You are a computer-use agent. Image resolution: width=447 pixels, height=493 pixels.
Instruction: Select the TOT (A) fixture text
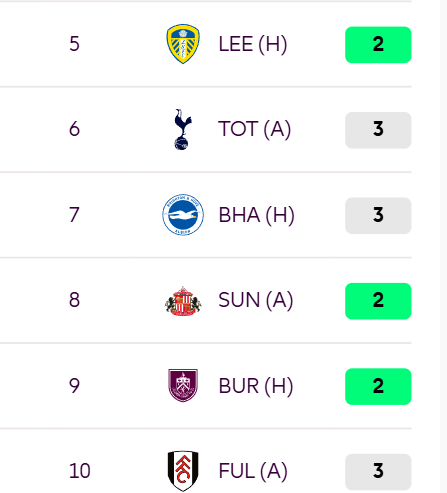[254, 129]
